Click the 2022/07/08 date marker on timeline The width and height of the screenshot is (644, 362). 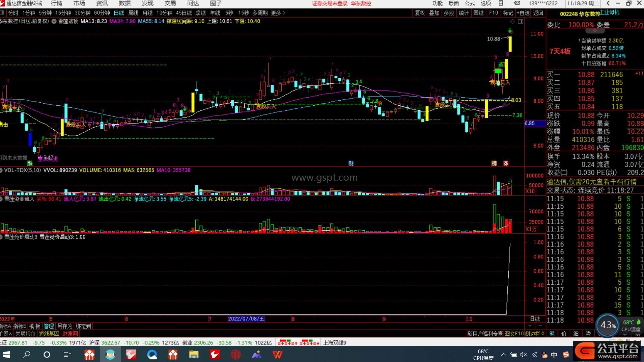click(246, 319)
